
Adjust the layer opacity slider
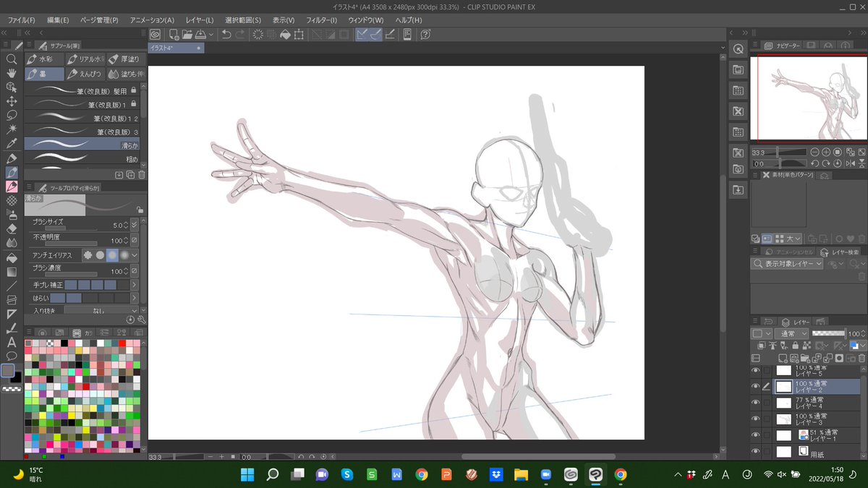coord(827,333)
